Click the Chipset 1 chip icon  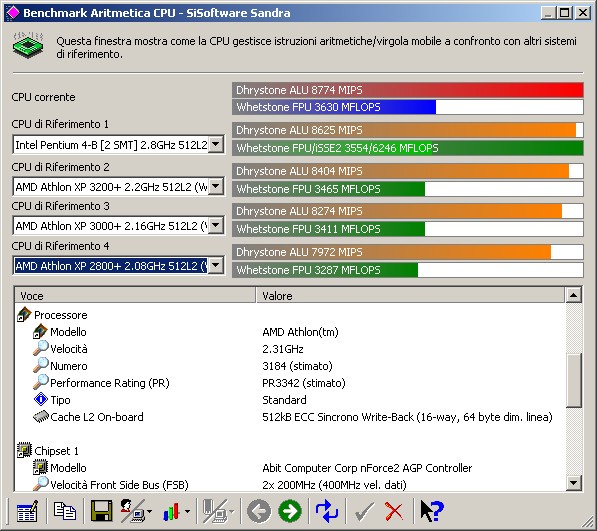click(24, 450)
